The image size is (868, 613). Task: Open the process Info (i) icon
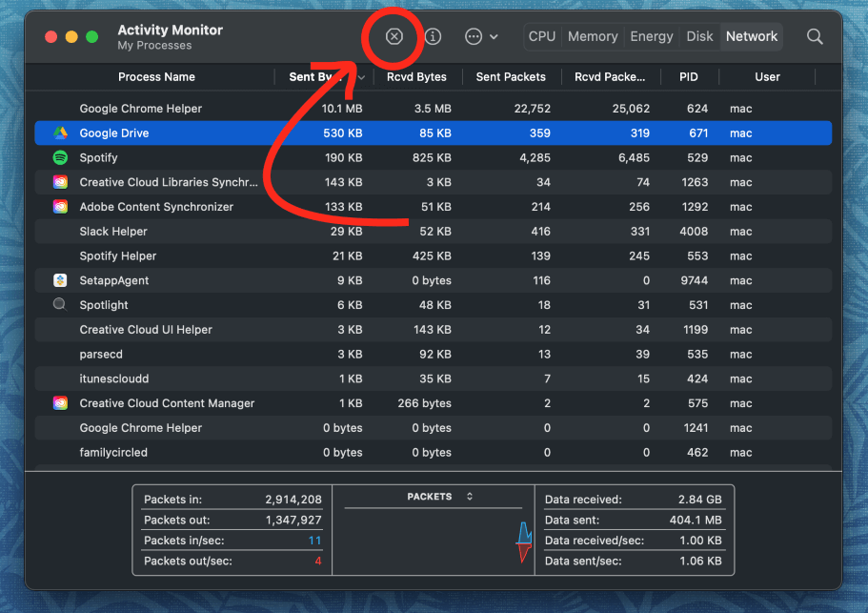[433, 36]
